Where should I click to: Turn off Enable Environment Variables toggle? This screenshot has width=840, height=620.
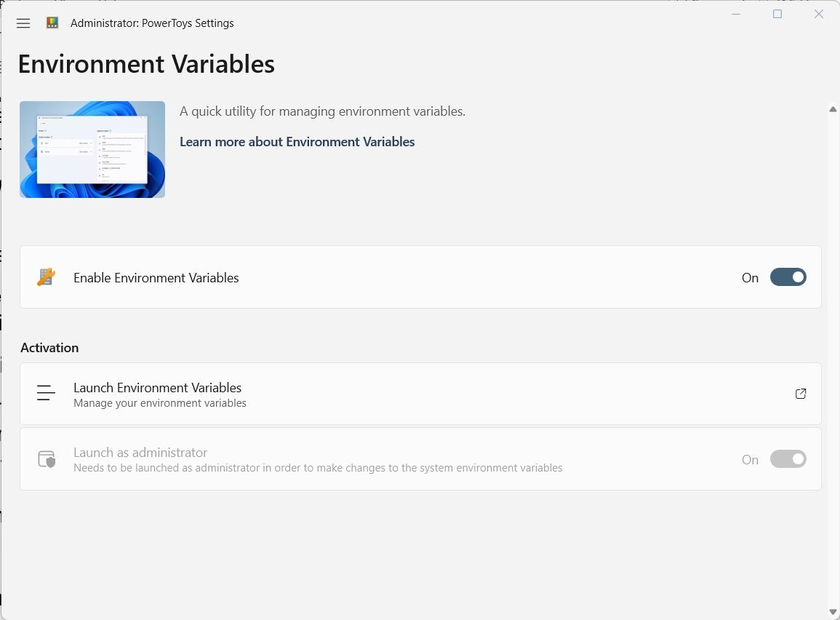click(788, 277)
